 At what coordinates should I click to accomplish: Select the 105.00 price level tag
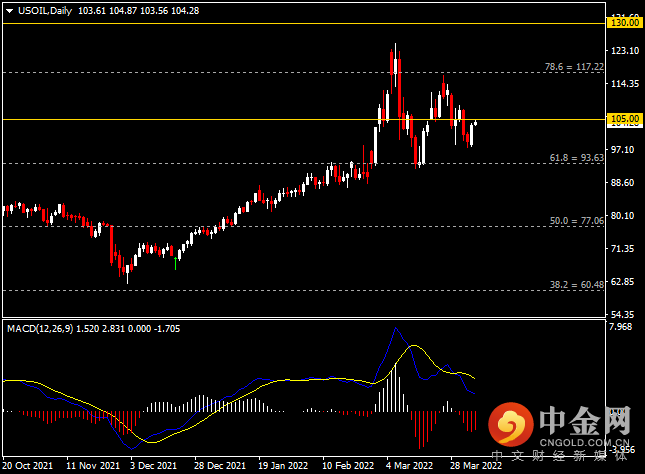pyautogui.click(x=623, y=119)
